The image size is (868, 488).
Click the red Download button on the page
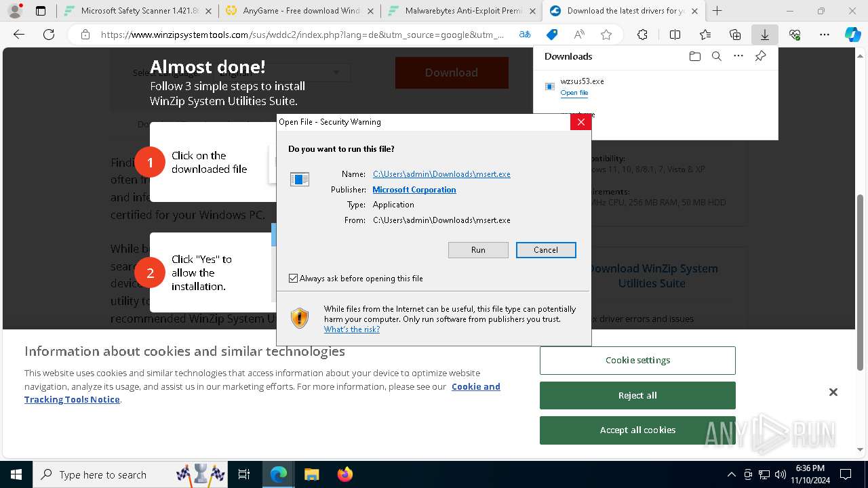(x=452, y=73)
